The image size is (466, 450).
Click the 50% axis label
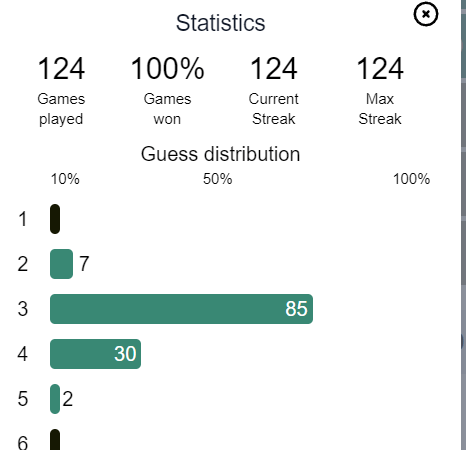tap(217, 179)
